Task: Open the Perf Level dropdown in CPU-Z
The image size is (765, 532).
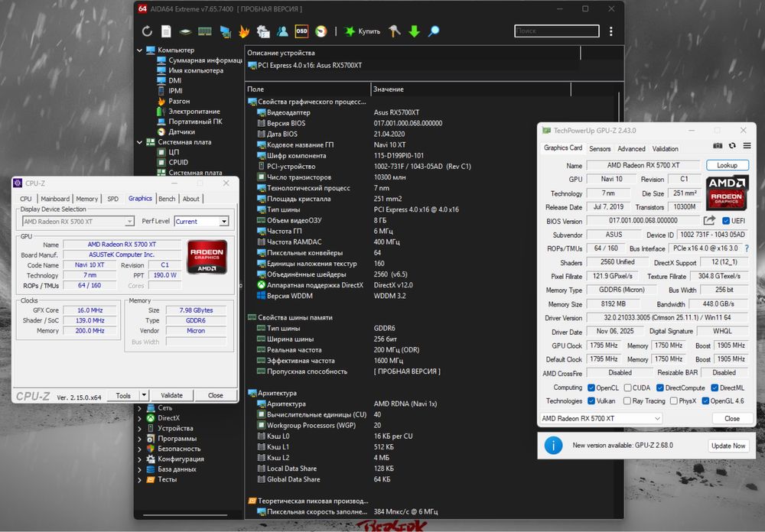Action: (x=223, y=222)
